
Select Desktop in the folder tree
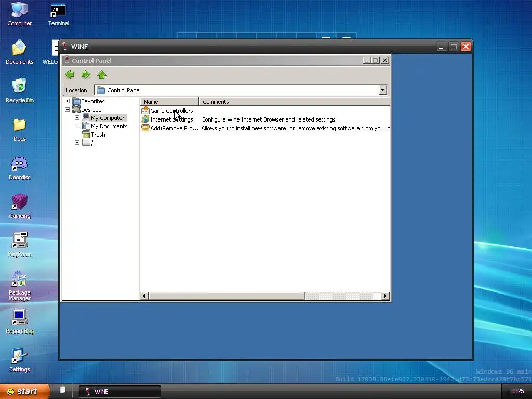[x=91, y=110]
